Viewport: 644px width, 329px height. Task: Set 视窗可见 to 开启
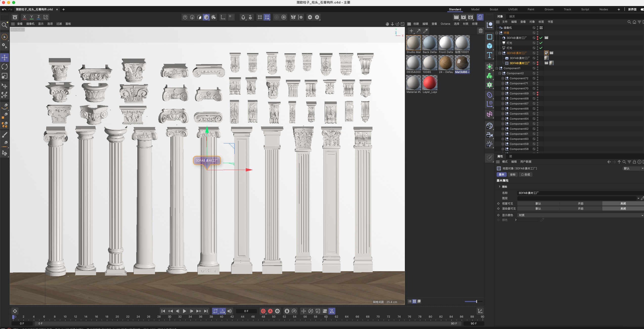[x=581, y=204]
